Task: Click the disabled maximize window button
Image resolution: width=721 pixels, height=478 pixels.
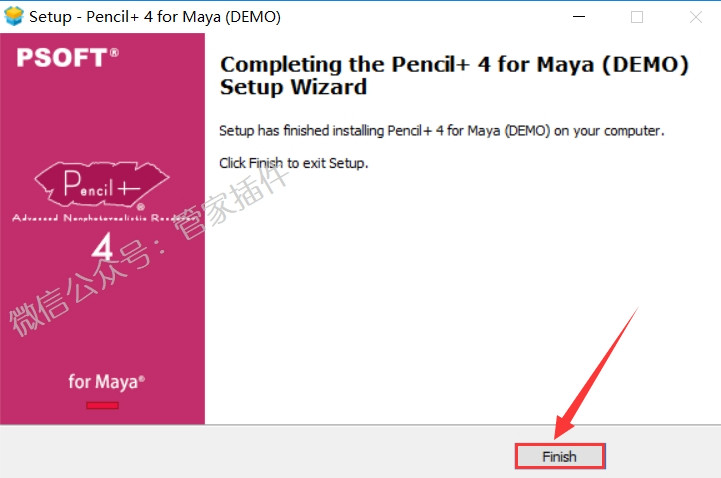Action: pyautogui.click(x=637, y=17)
